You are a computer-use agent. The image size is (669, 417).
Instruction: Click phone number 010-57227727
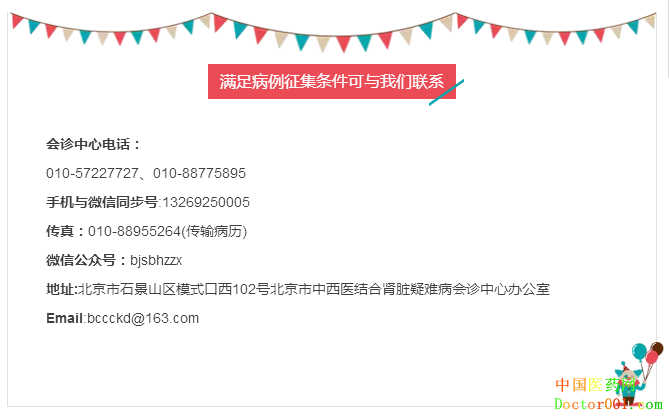(92, 173)
